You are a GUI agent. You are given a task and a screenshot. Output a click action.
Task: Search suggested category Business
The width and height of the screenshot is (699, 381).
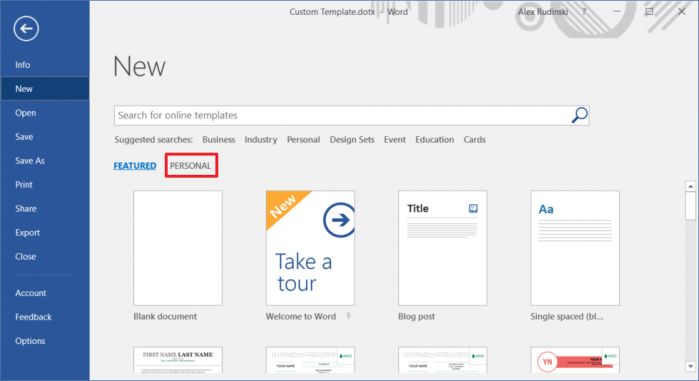(218, 139)
